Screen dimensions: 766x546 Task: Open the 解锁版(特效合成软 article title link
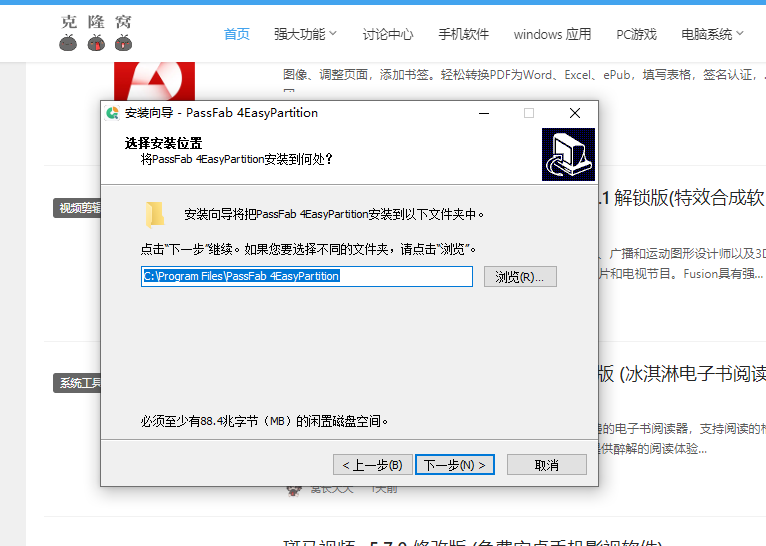click(682, 198)
